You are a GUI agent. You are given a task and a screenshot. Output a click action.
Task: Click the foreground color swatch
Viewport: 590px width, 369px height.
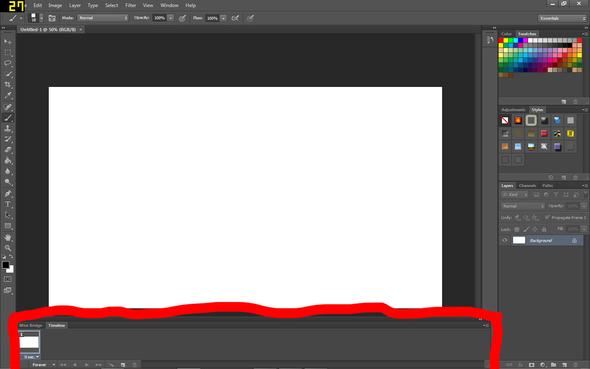coord(6,265)
